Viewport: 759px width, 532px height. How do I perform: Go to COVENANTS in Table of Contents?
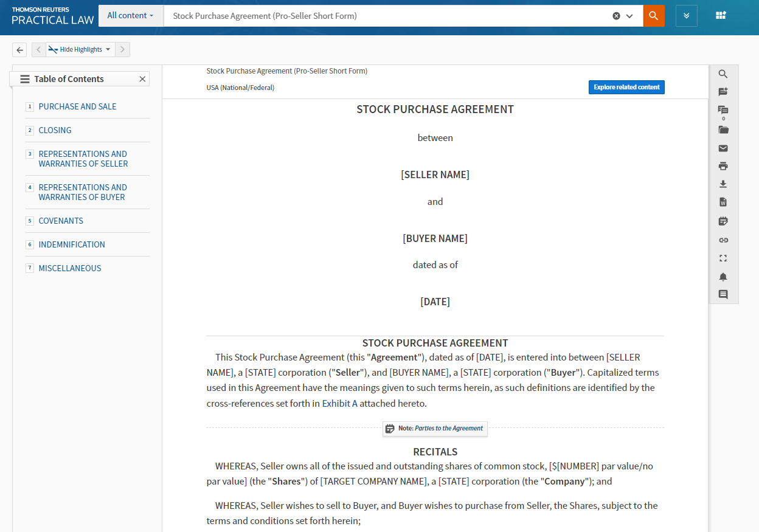61,221
